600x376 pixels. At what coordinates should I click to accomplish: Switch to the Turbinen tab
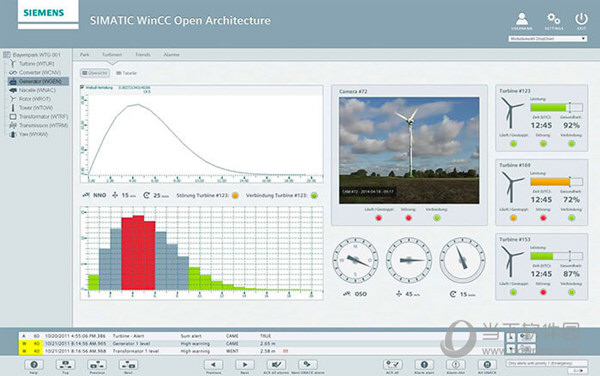click(x=112, y=55)
